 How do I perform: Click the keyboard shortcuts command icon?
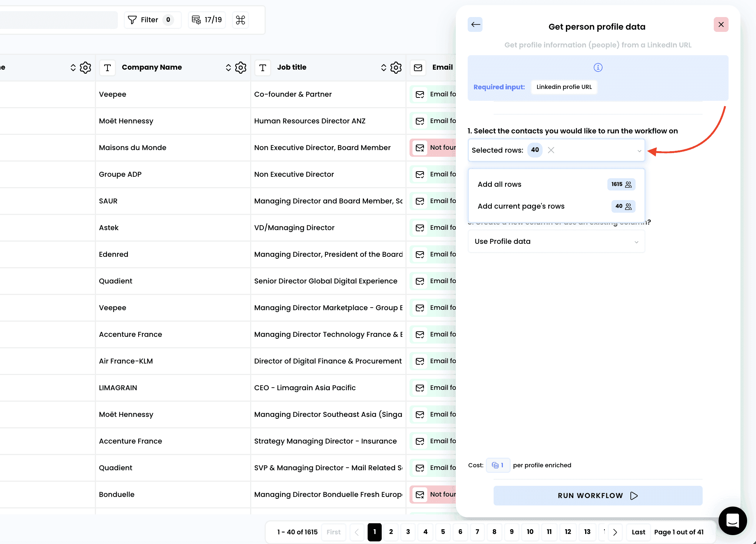pyautogui.click(x=241, y=20)
